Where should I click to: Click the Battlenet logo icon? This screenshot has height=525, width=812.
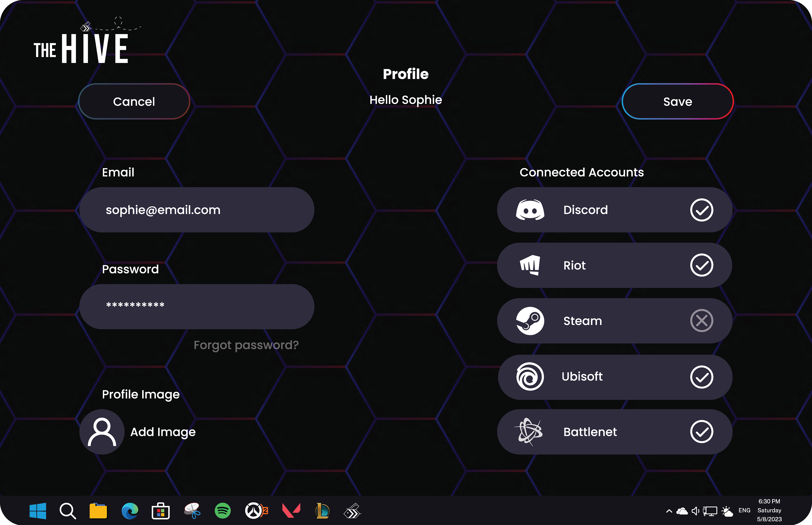pos(528,432)
